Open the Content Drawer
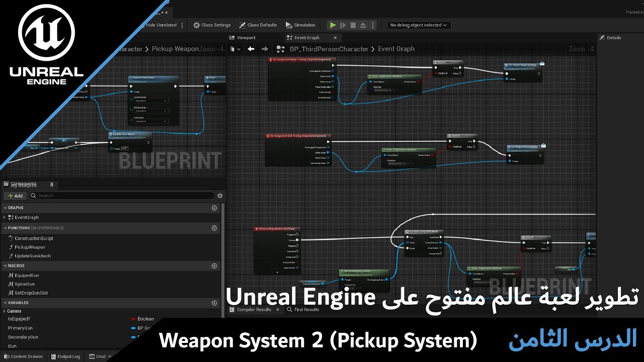The image size is (644, 362). point(24,356)
